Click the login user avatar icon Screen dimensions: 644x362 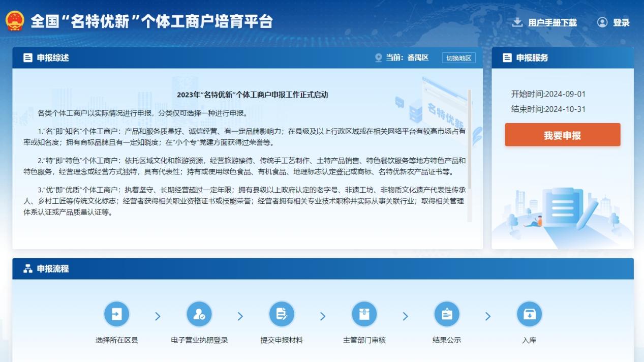(602, 22)
